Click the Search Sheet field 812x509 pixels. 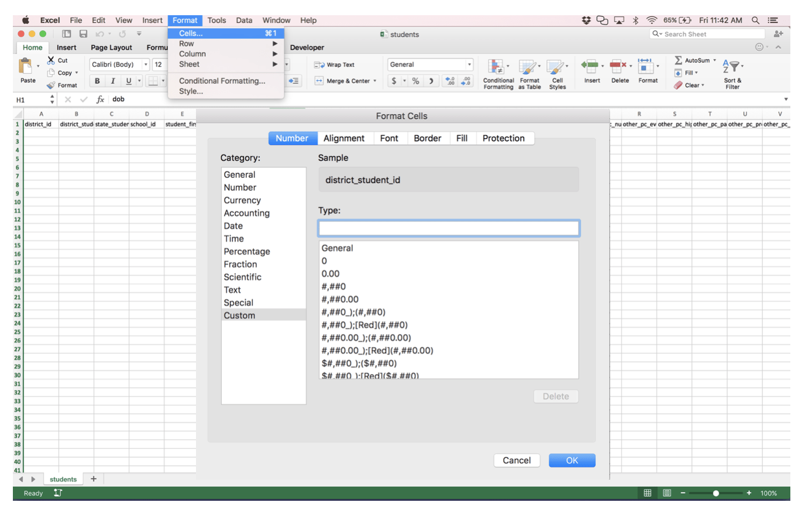click(x=707, y=34)
